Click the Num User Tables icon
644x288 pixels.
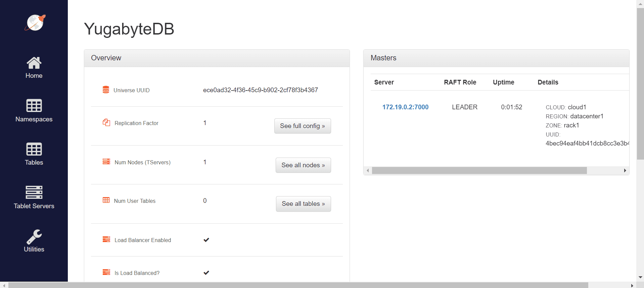pyautogui.click(x=106, y=200)
